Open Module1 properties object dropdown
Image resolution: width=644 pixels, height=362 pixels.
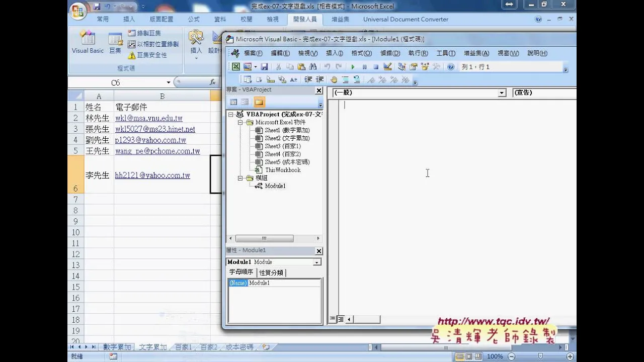pos(317,262)
